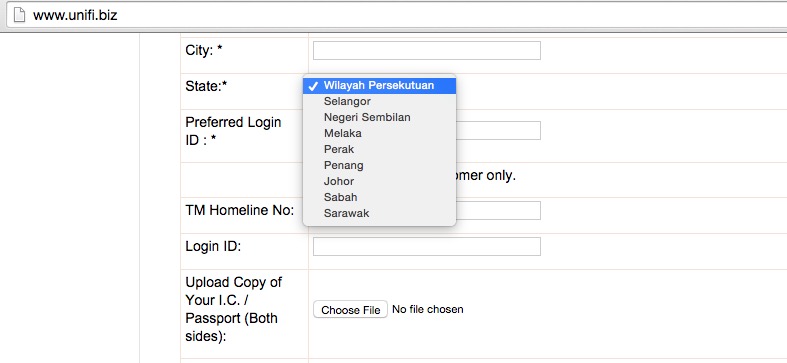The image size is (787, 363).
Task: Click the checkmark beside Wilayah Persekutuan
Action: click(313, 86)
